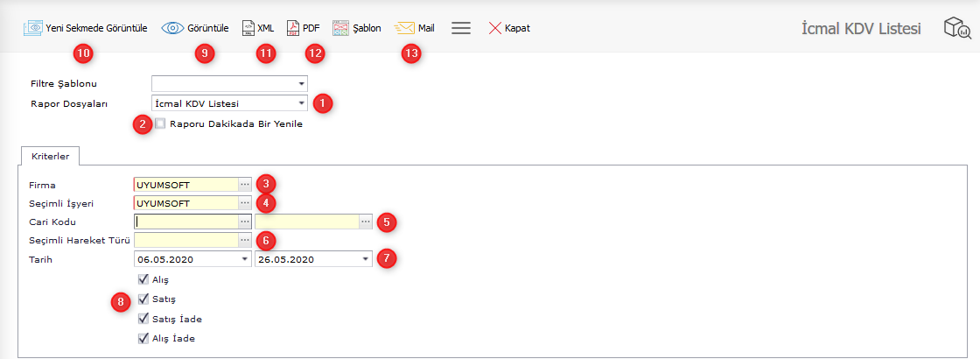Open the hamburger menu icon
The image size is (980, 359).
tap(461, 28)
